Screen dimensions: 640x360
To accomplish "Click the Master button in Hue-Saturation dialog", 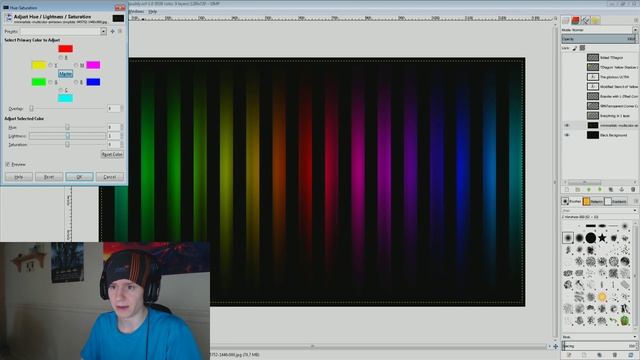I will click(x=65, y=74).
